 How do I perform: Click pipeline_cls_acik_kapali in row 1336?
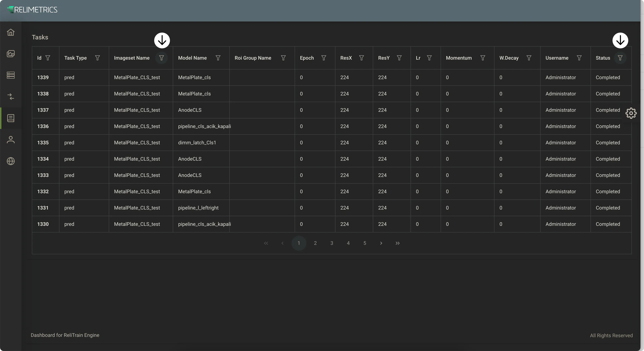pos(204,126)
